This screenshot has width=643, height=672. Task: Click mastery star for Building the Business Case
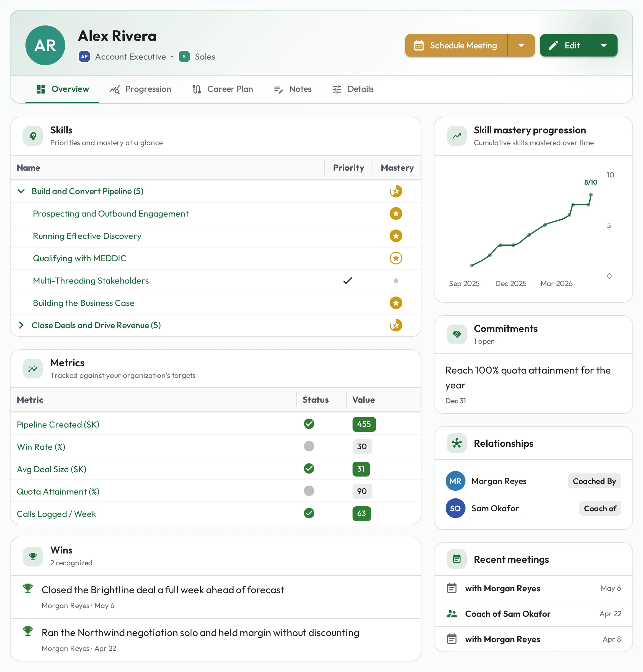coord(396,303)
